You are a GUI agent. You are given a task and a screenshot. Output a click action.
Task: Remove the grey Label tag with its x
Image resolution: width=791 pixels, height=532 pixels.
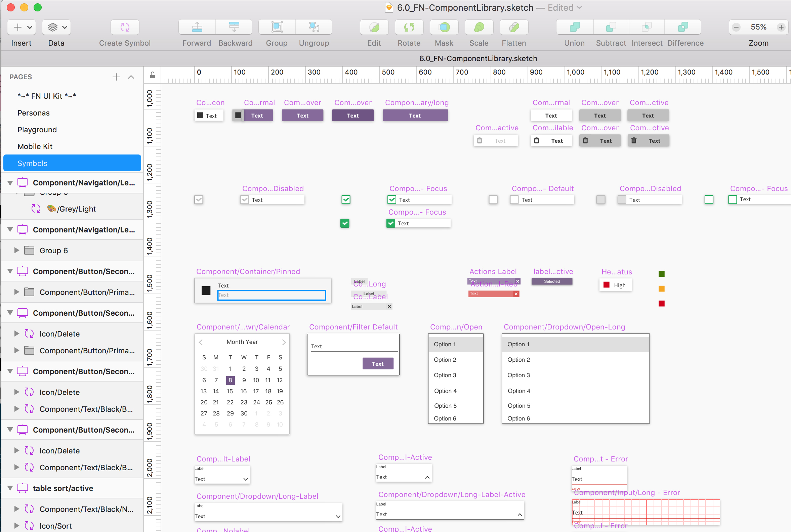(x=389, y=306)
